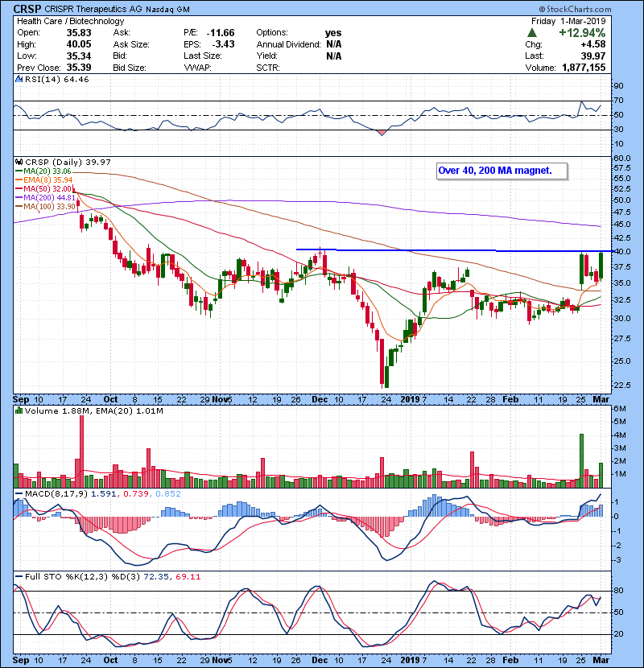
Task: Click the date 'Friday 1-Mar-2019'
Action: (x=568, y=21)
